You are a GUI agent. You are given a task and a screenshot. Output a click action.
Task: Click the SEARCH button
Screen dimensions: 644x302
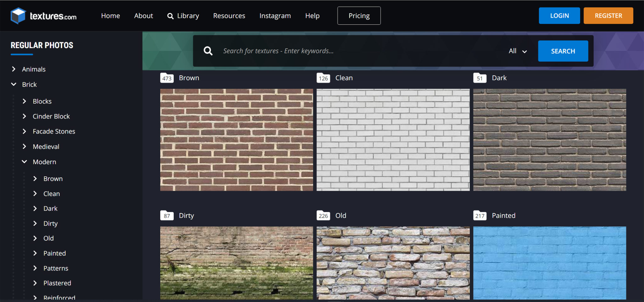click(563, 51)
